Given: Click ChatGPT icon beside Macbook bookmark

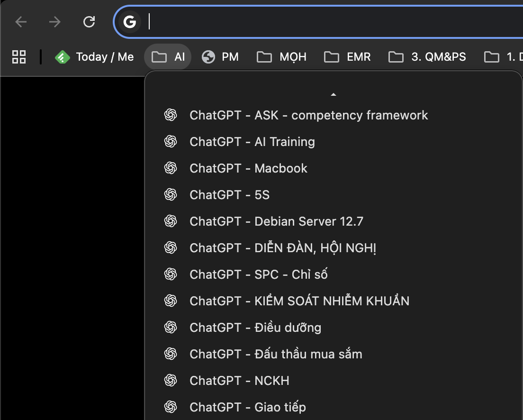Looking at the screenshot, I should (x=171, y=168).
